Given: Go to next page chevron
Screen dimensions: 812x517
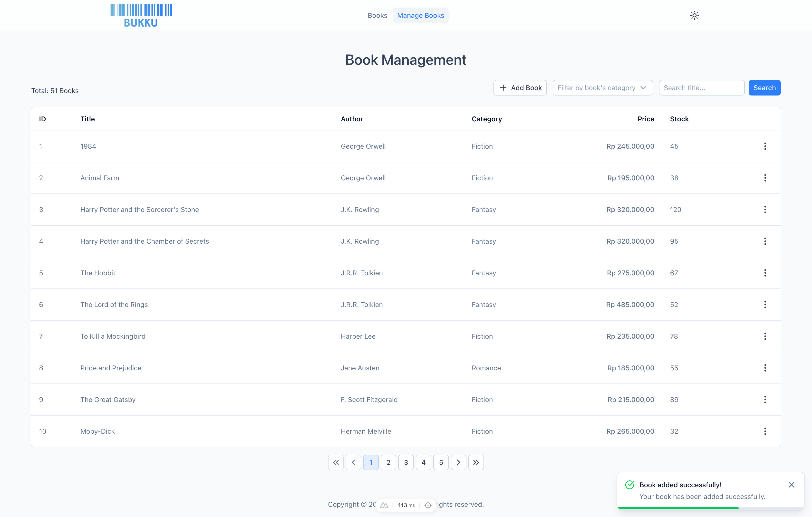Looking at the screenshot, I should click(x=458, y=462).
